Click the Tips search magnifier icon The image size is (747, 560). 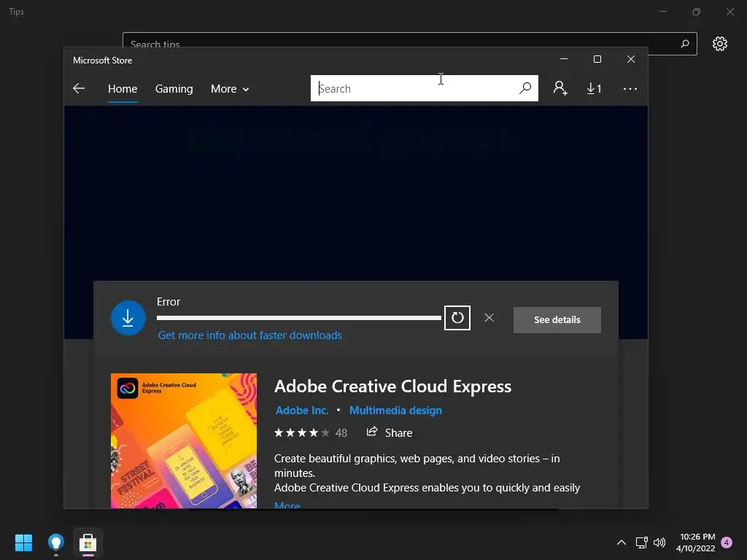click(684, 43)
